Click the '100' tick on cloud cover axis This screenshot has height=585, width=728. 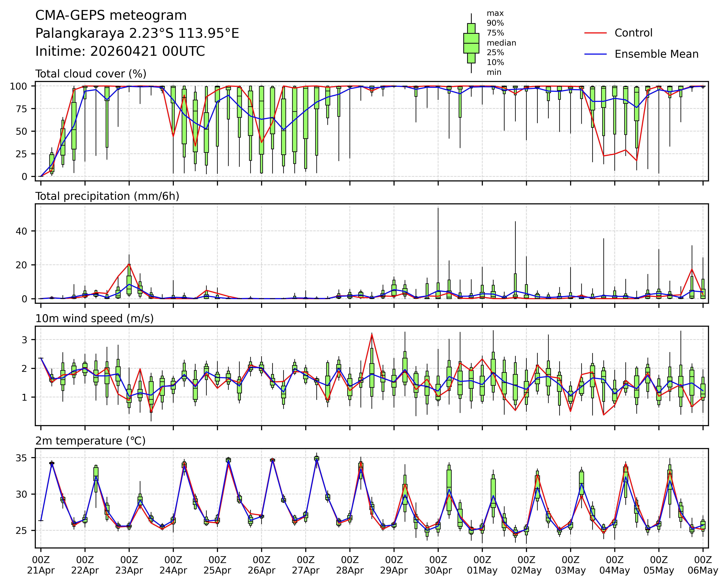coord(19,86)
